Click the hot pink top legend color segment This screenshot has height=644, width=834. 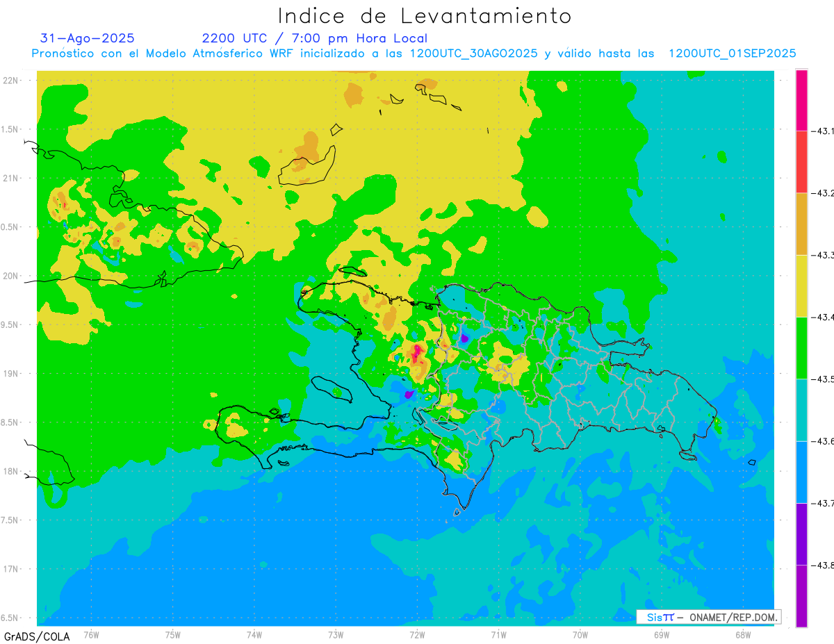click(x=801, y=100)
